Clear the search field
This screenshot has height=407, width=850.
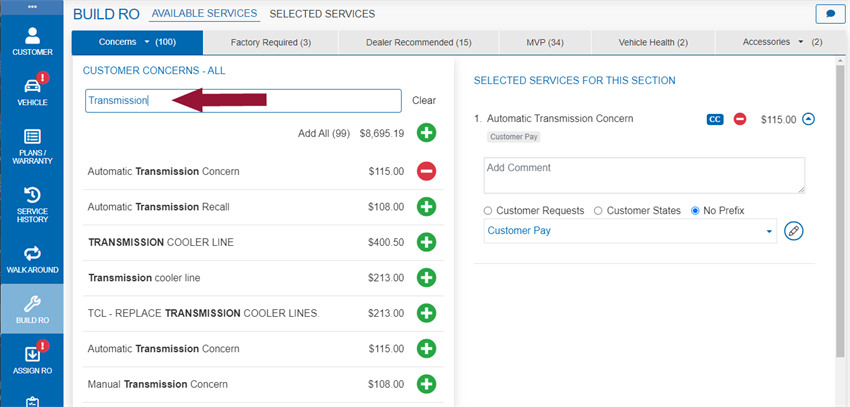(424, 101)
